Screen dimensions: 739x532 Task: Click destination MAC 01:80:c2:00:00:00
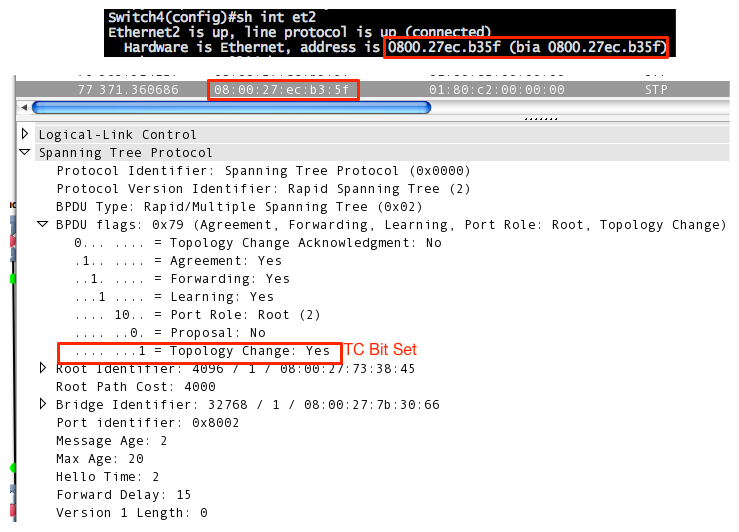click(497, 90)
